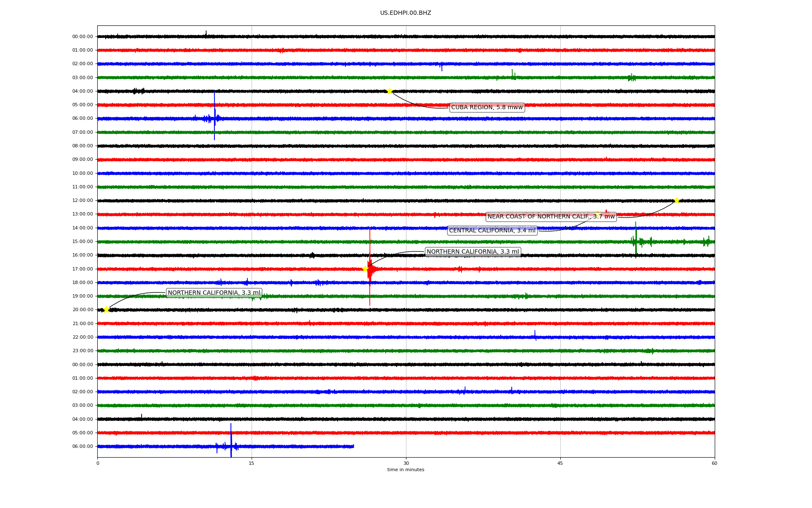This screenshot has width=812, height=508.
Task: Select the 30 minute tick label
Action: tap(406, 463)
